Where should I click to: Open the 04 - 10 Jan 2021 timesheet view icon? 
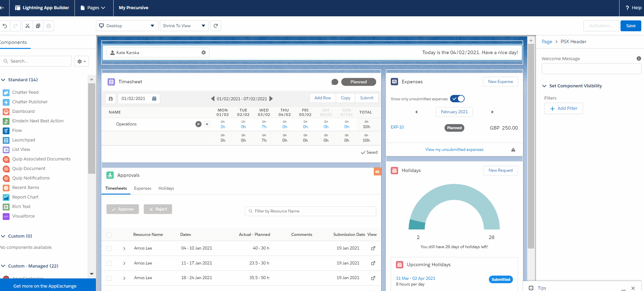coord(373,248)
